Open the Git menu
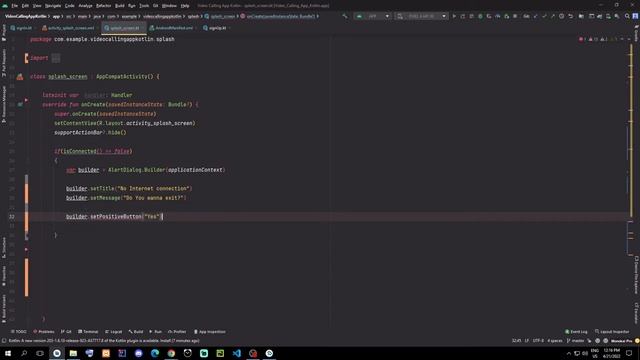Screen dimensions: 640x360 click(x=155, y=6)
